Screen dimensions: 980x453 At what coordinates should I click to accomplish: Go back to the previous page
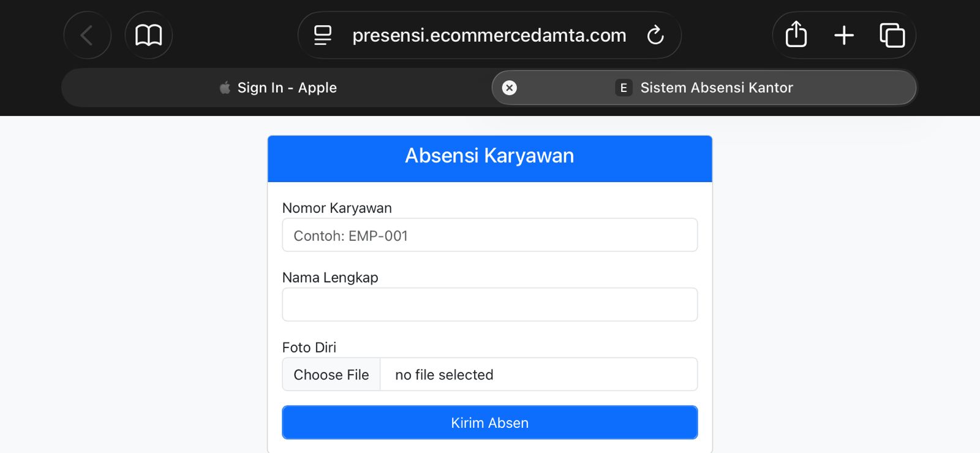[87, 36]
